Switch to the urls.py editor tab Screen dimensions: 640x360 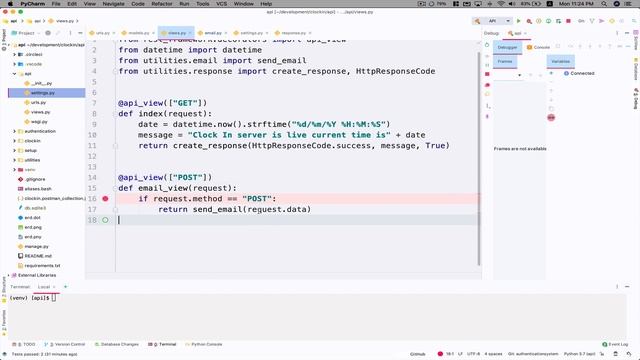coord(102,33)
